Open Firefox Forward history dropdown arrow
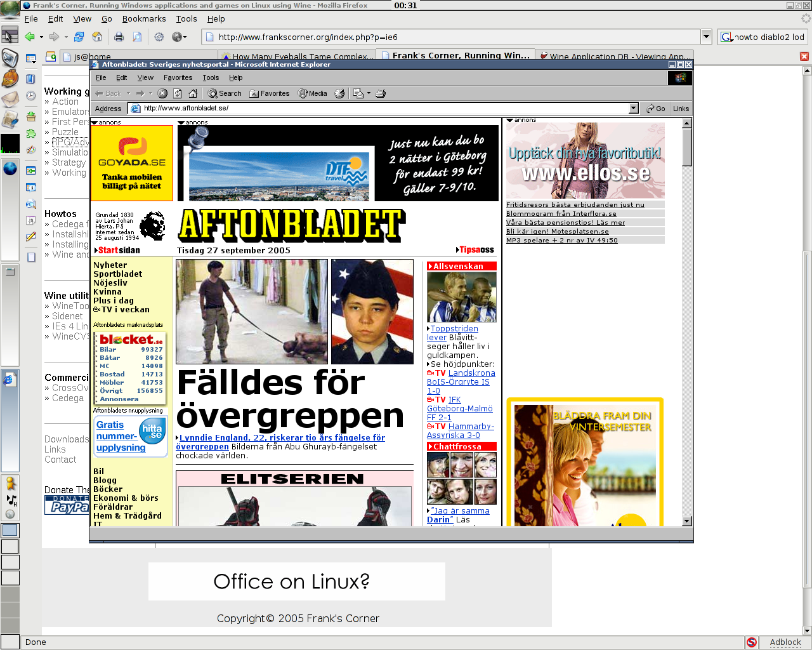The image size is (812, 650). coord(66,37)
